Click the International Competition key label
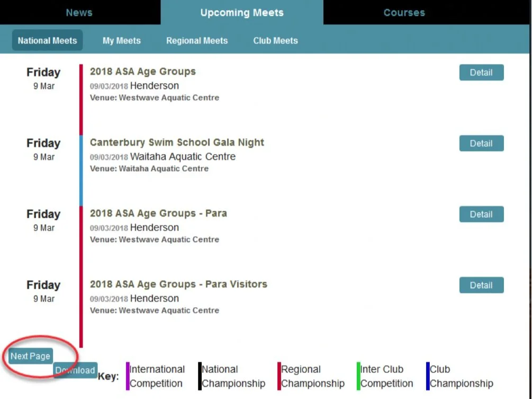 tap(157, 376)
